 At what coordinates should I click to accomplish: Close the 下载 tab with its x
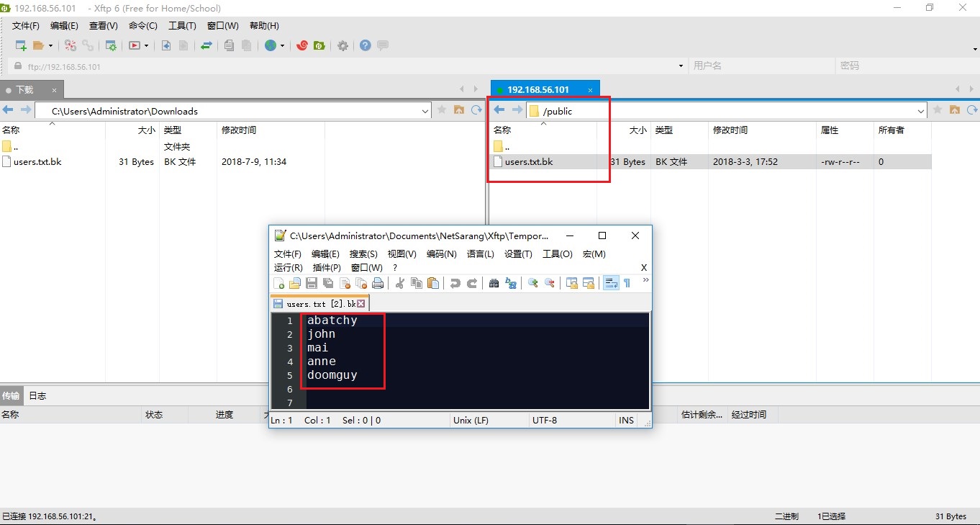(53, 90)
